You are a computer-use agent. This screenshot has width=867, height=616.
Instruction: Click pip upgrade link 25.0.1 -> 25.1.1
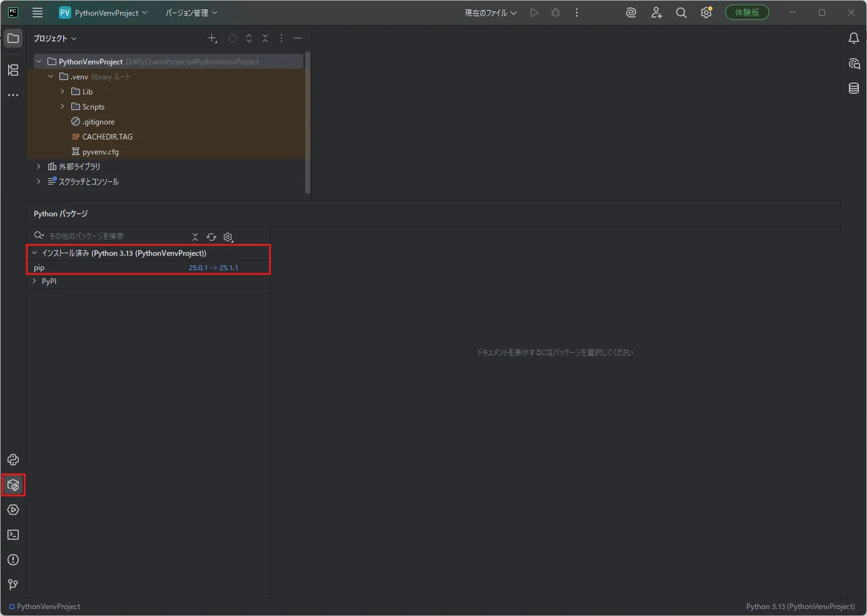(x=213, y=267)
